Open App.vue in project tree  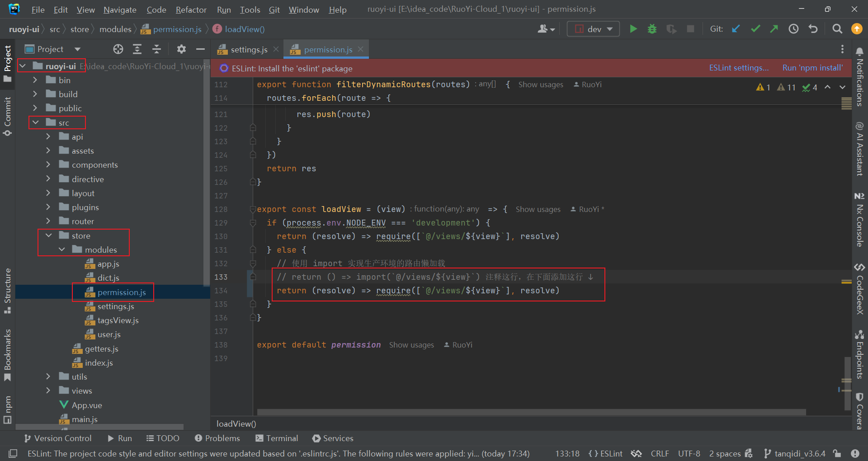[87, 405]
